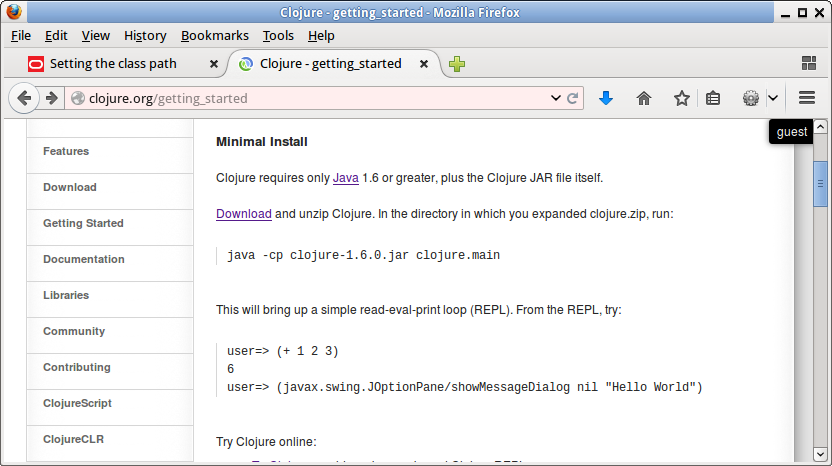
Task: Open the History menu
Action: [x=145, y=36]
